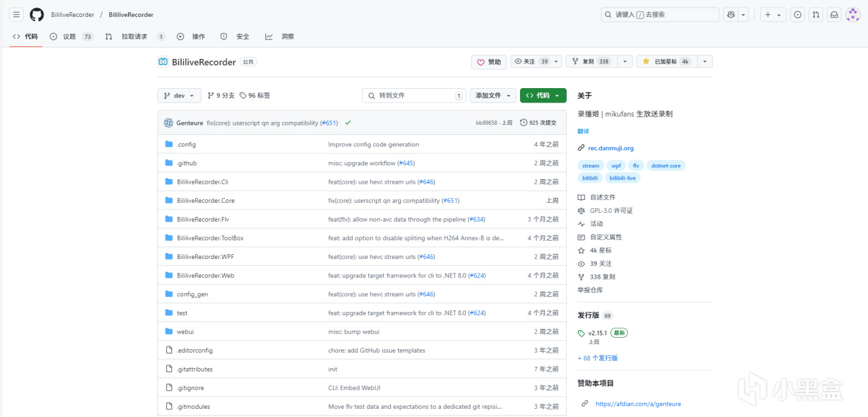
Task: Click the readme book icon
Action: click(581, 197)
